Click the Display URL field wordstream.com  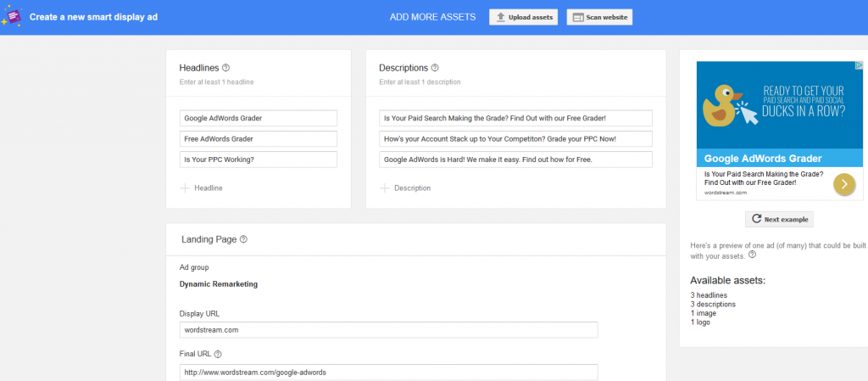click(x=388, y=330)
